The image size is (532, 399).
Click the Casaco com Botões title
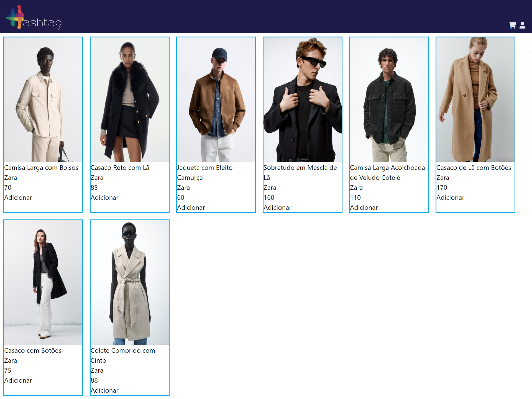click(33, 351)
